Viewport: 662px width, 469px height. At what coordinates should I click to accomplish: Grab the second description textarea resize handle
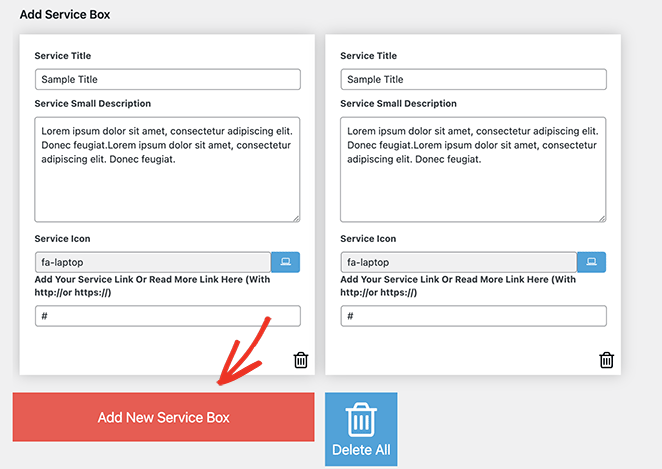click(601, 216)
